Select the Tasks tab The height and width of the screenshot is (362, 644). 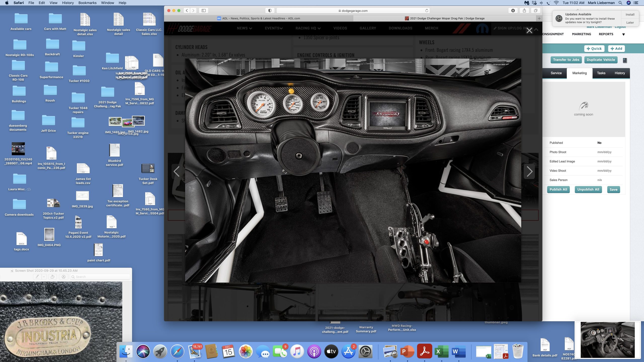click(601, 73)
